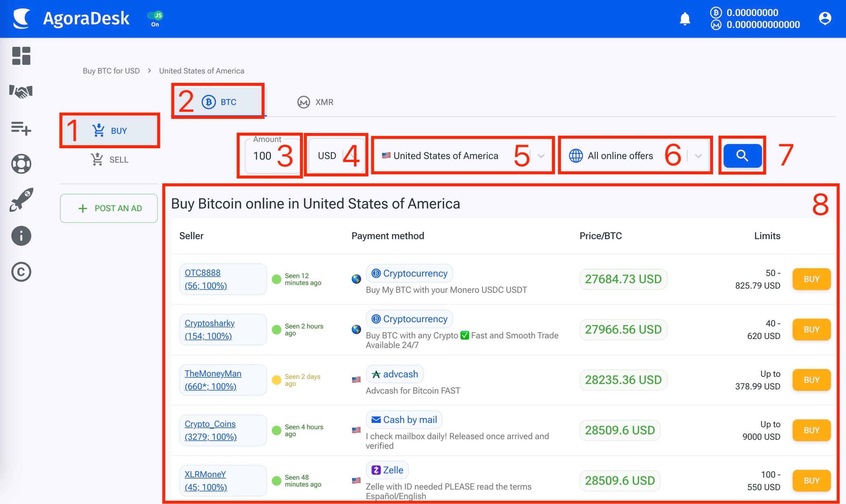Open the user profile avatar icon
This screenshot has height=504, width=846.
825,18
